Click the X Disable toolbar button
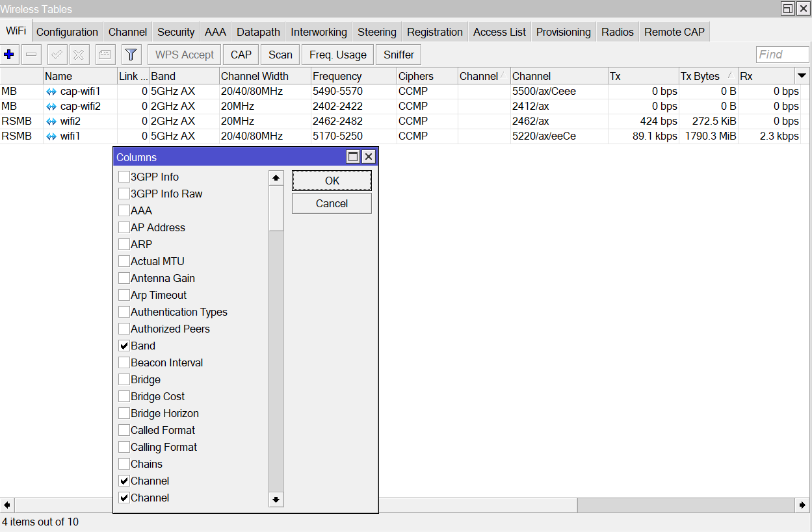The height and width of the screenshot is (532, 812). 79,55
